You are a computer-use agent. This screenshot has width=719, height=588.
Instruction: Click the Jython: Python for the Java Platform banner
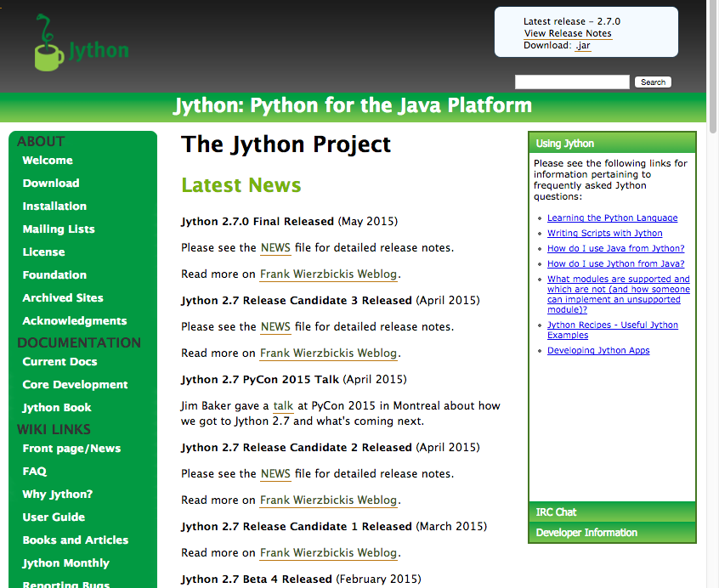353,106
